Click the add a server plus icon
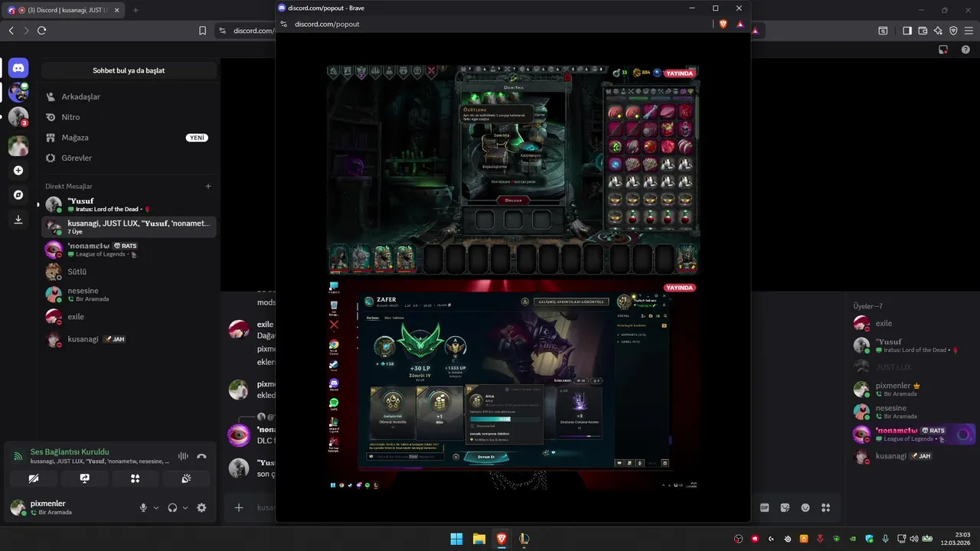Screen dimensions: 980x551 click(x=18, y=171)
